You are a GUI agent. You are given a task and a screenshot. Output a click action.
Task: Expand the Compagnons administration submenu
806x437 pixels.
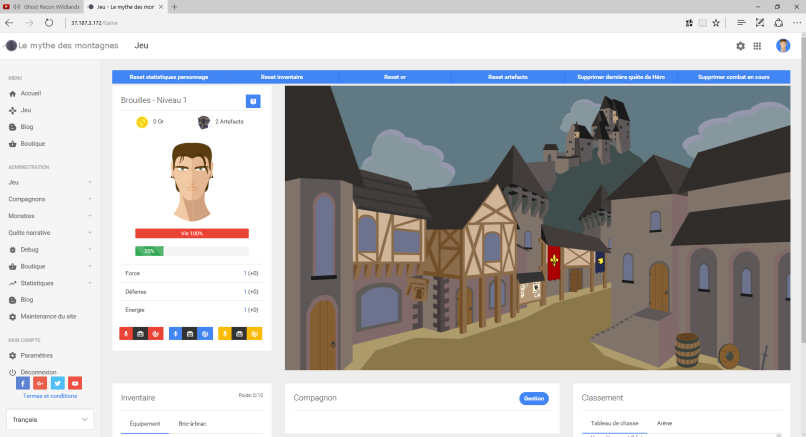click(x=50, y=199)
